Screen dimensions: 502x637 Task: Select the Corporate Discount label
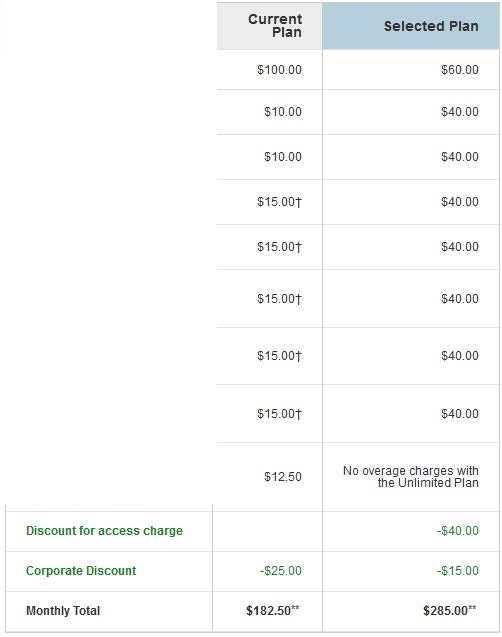point(81,570)
